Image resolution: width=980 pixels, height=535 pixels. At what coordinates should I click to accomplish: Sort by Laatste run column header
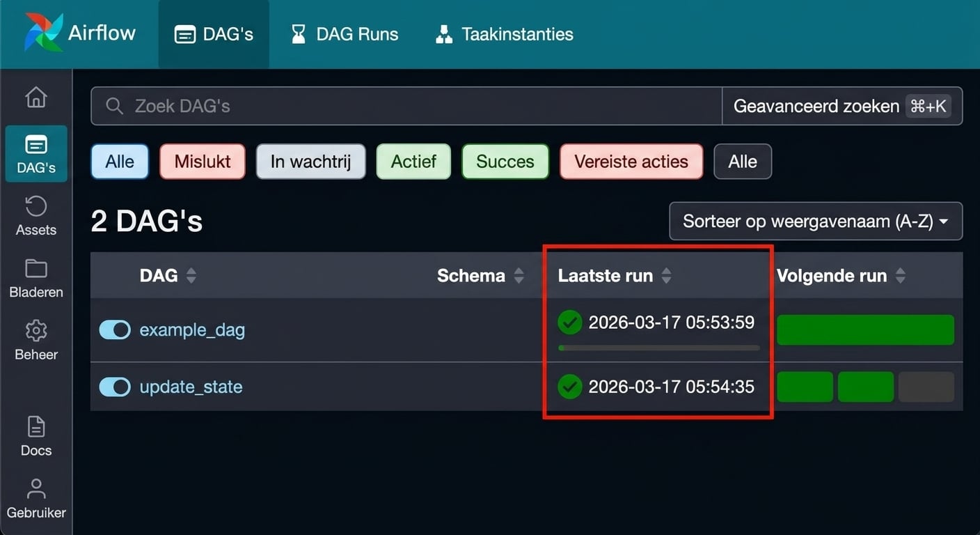click(615, 276)
